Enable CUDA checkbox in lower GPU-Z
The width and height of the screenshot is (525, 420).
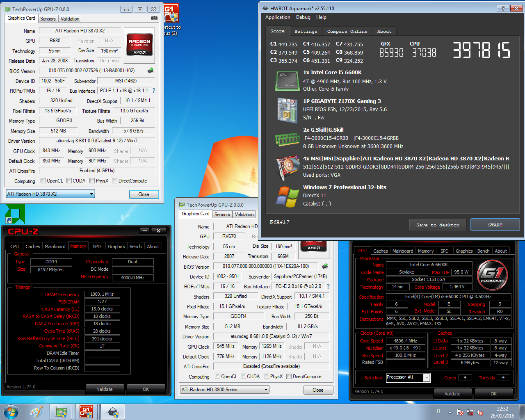pos(243,377)
